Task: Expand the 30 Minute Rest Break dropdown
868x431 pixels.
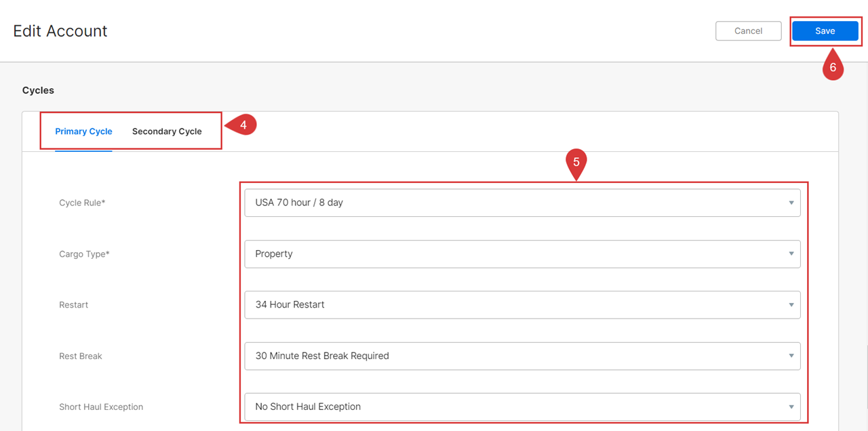Action: coord(522,356)
